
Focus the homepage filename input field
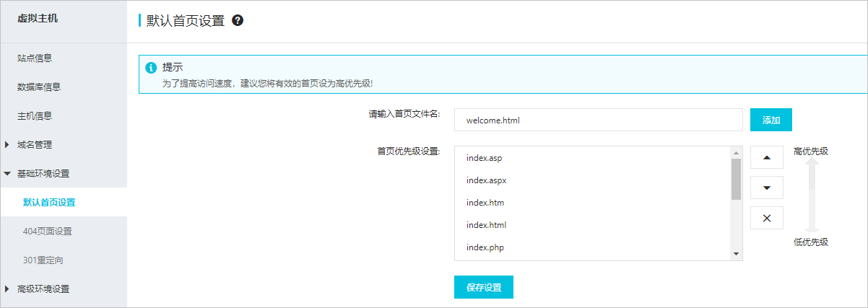(x=599, y=120)
